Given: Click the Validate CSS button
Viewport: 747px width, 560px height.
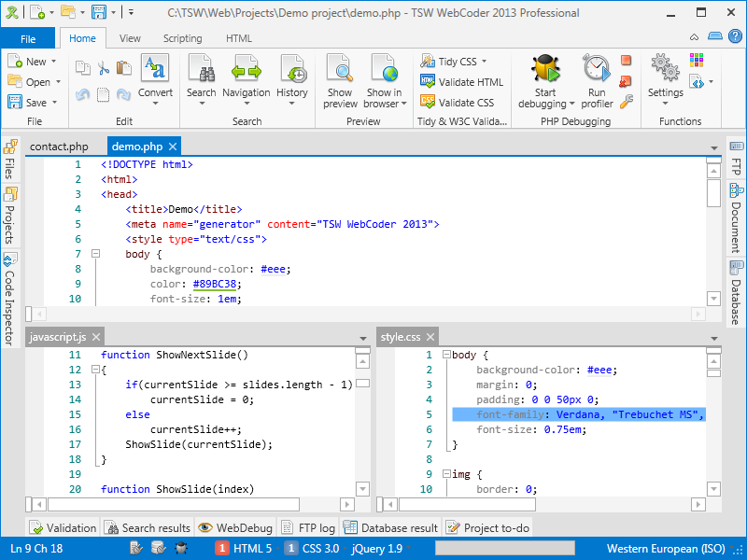Looking at the screenshot, I should (x=465, y=103).
